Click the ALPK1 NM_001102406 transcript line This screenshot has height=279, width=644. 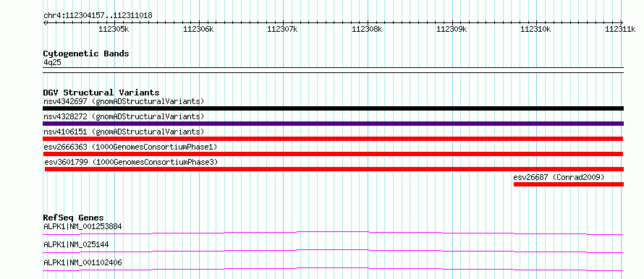pos(333,269)
